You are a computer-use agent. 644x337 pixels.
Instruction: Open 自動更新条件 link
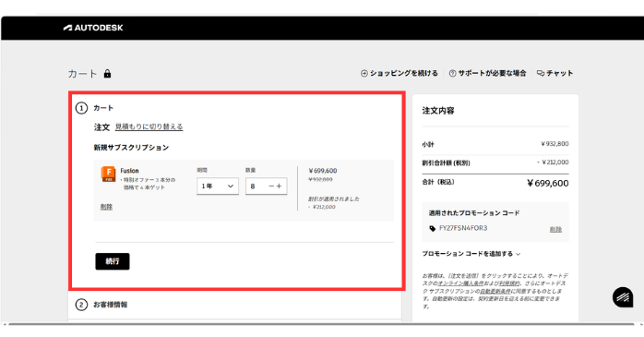click(x=495, y=291)
